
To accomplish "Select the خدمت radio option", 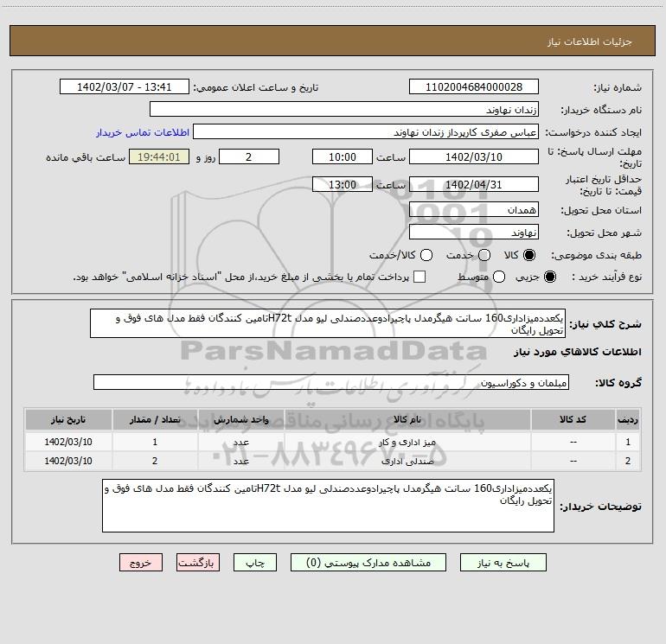I will pos(483,255).
